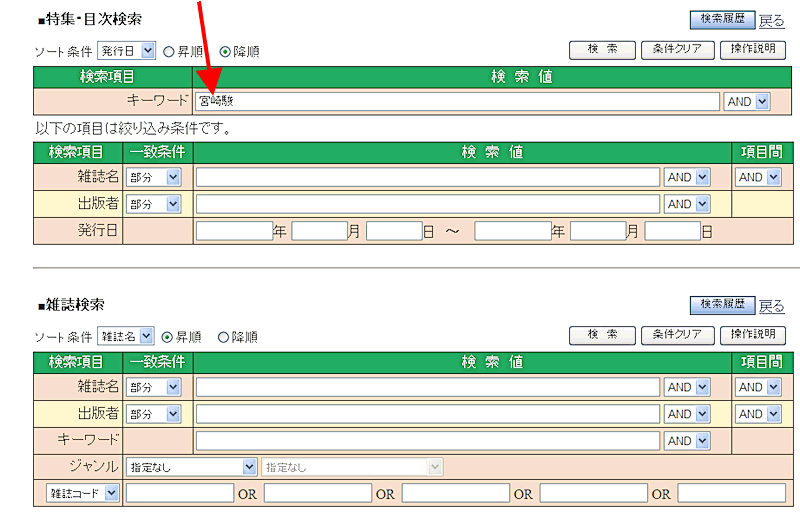Viewport: 800px width, 519px height.
Task: Click 雑誌名 value field in 特集・目次検索
Action: pyautogui.click(x=428, y=177)
